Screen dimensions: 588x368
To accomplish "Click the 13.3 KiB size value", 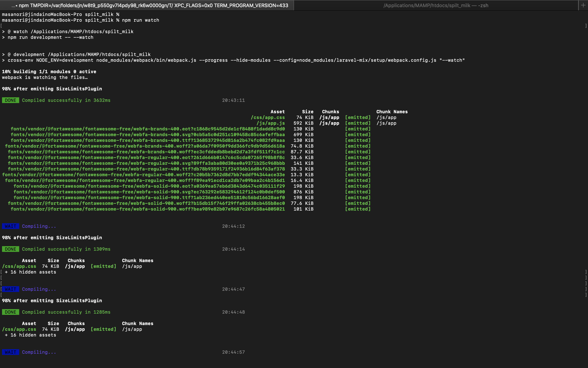I will pyautogui.click(x=302, y=175).
